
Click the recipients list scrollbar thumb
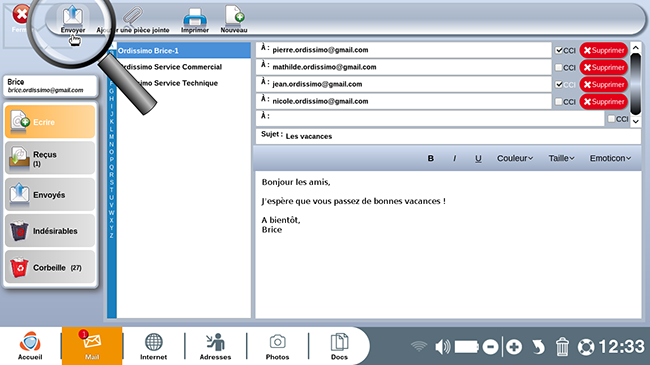coord(635,83)
